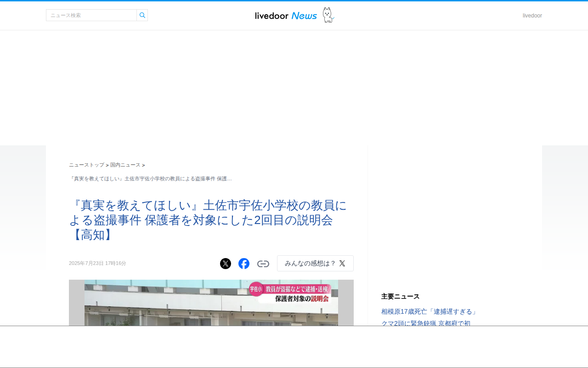This screenshot has height=368, width=588.
Task: Click the article date 2025年7月23日 17時16分
Action: [x=97, y=263]
